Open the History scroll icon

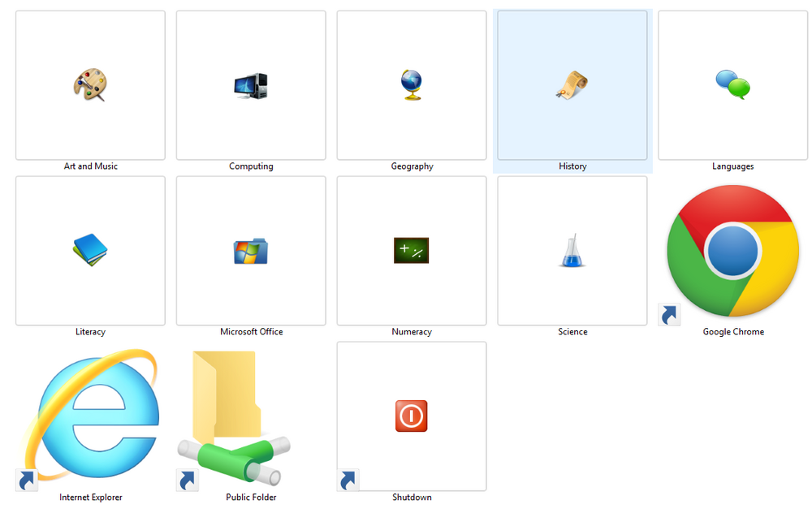(x=572, y=85)
